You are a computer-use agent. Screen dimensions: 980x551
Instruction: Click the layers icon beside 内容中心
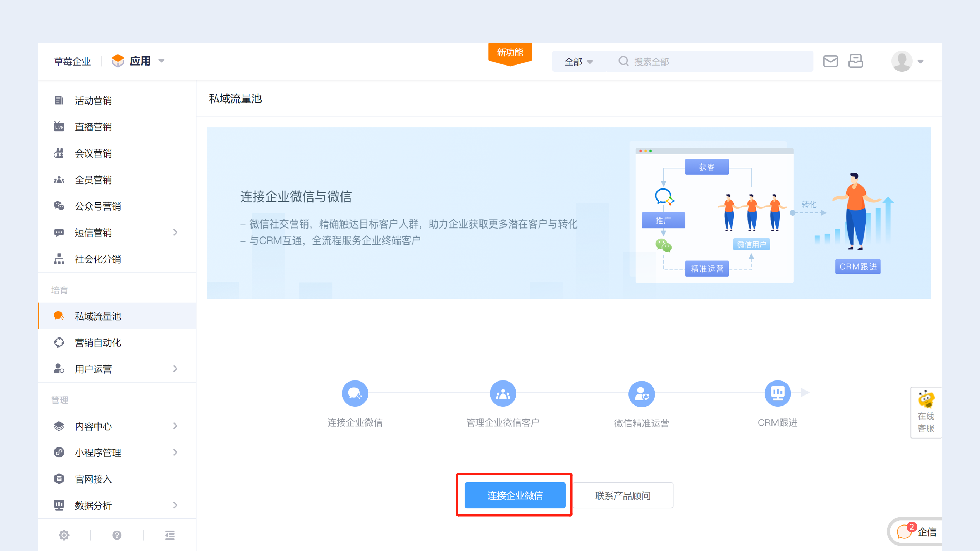click(x=59, y=426)
